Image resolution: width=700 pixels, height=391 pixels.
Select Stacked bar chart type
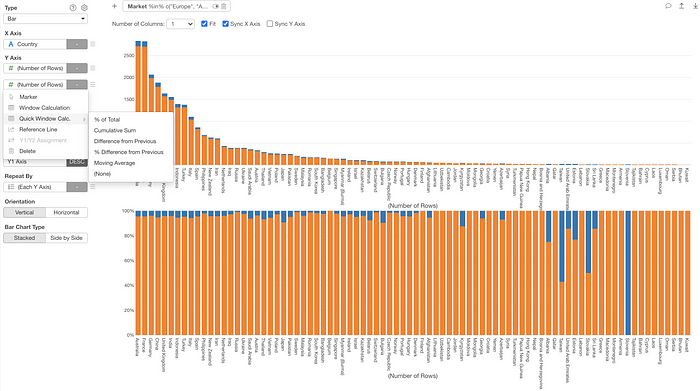click(25, 238)
